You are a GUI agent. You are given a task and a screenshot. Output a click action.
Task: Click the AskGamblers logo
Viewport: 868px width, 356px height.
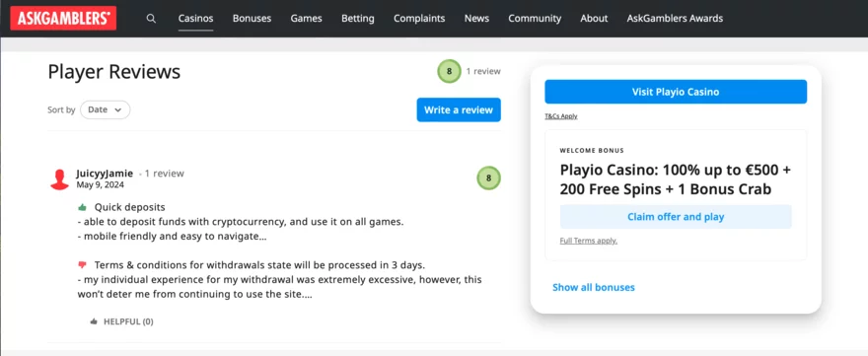tap(63, 19)
